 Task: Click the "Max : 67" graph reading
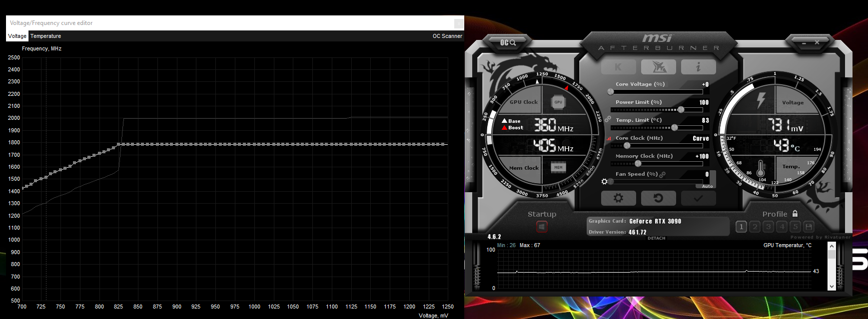(530, 245)
